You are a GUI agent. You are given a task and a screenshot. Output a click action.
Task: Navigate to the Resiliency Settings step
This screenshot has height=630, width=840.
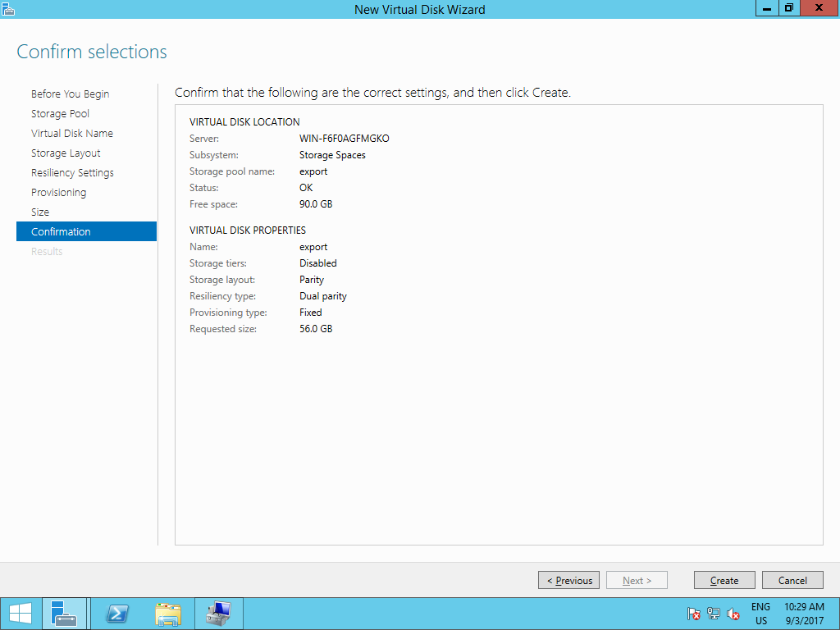(71, 172)
